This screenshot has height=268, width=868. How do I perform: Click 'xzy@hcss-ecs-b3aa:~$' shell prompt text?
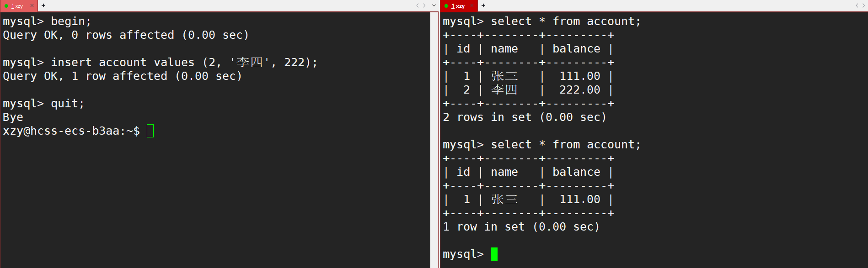point(71,131)
